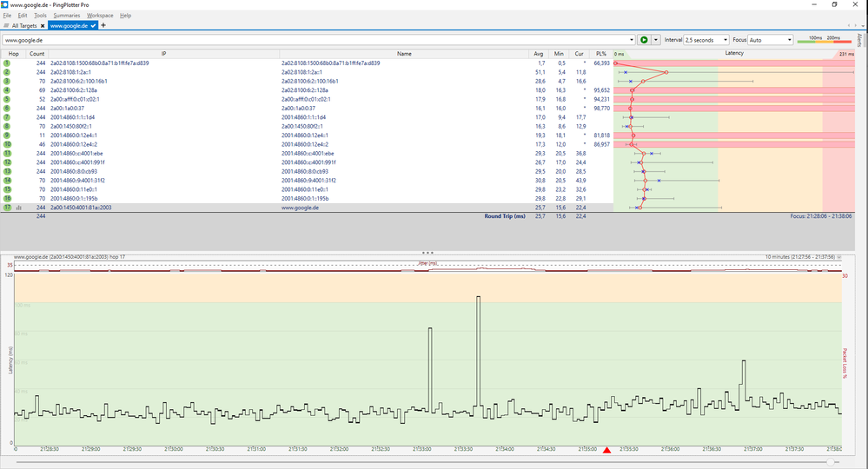Click the PingPlotter app icon in title bar

[4, 4]
